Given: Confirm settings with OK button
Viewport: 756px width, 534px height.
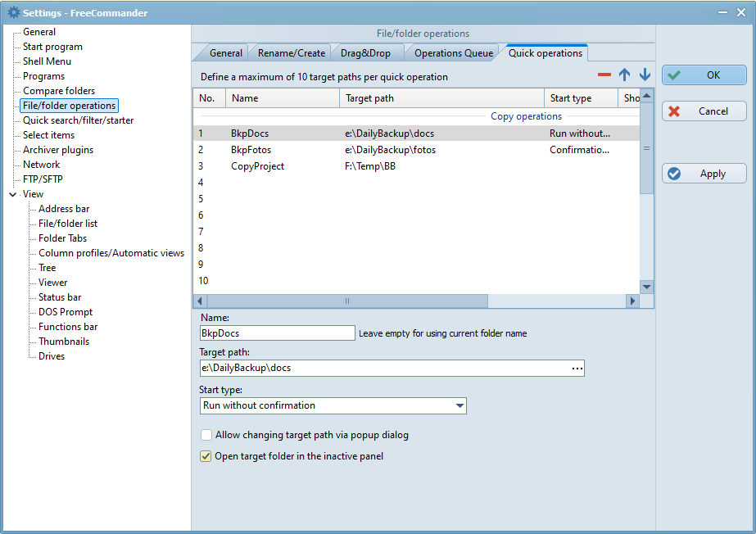Looking at the screenshot, I should click(704, 75).
